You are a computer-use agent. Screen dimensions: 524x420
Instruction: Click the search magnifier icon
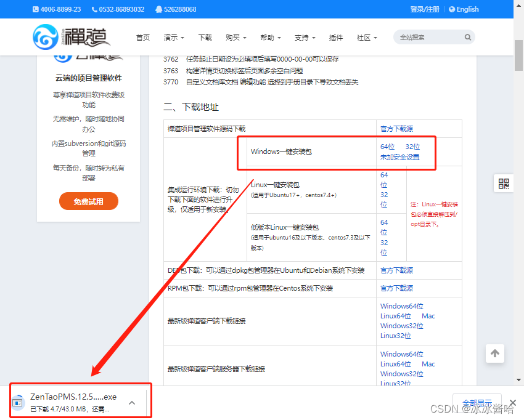467,37
